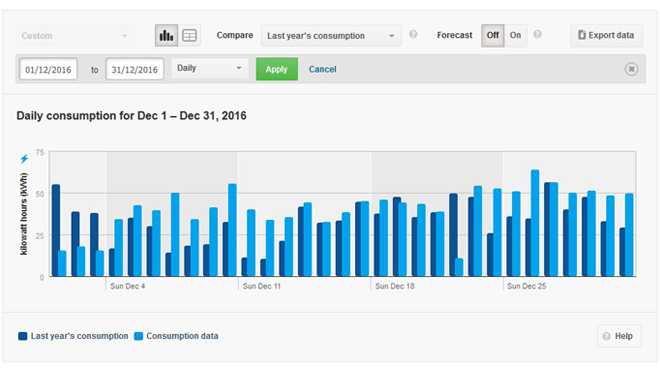
Task: Click the first dark blue bar for Dec 1
Action: pyautogui.click(x=56, y=231)
